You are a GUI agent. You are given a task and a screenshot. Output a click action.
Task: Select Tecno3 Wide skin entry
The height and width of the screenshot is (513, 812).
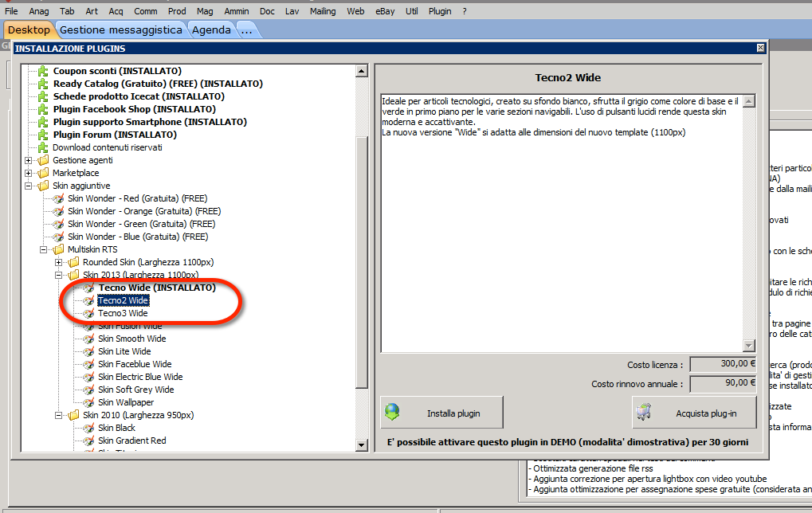[123, 313]
